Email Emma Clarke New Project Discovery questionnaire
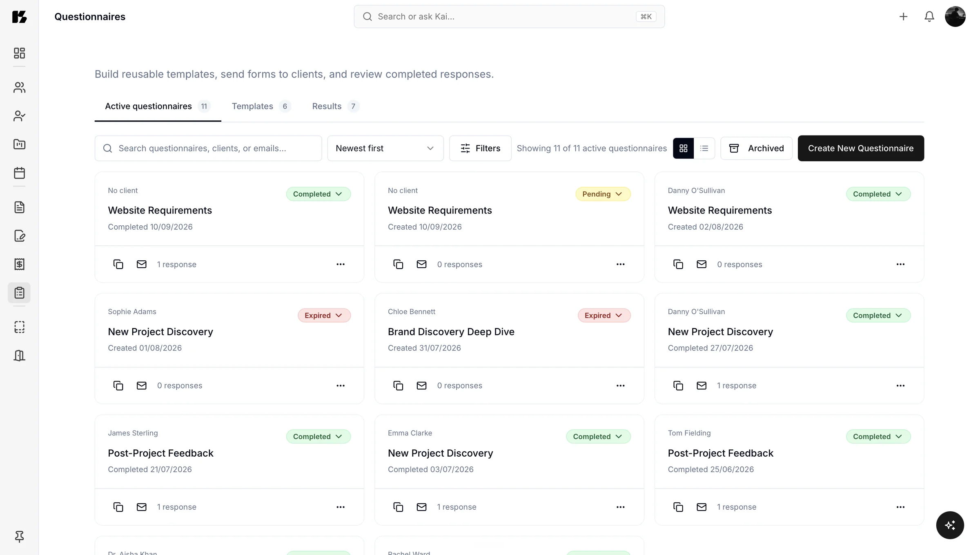 (421, 507)
